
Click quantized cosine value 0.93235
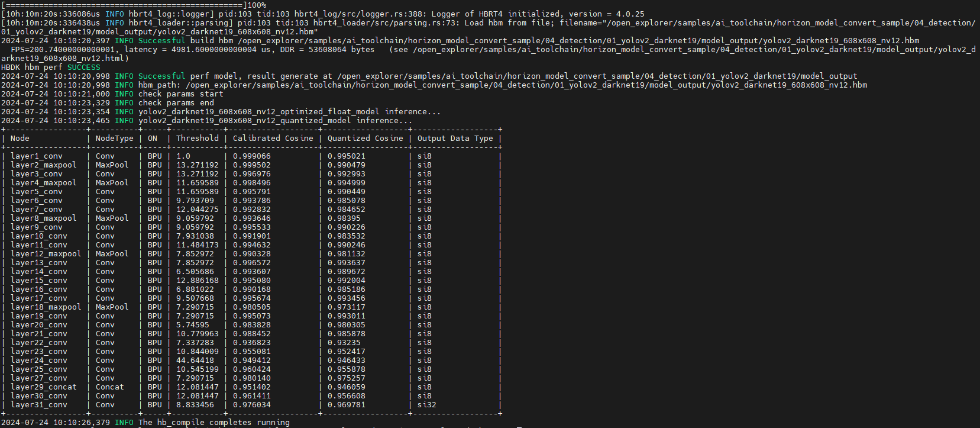tap(344, 343)
